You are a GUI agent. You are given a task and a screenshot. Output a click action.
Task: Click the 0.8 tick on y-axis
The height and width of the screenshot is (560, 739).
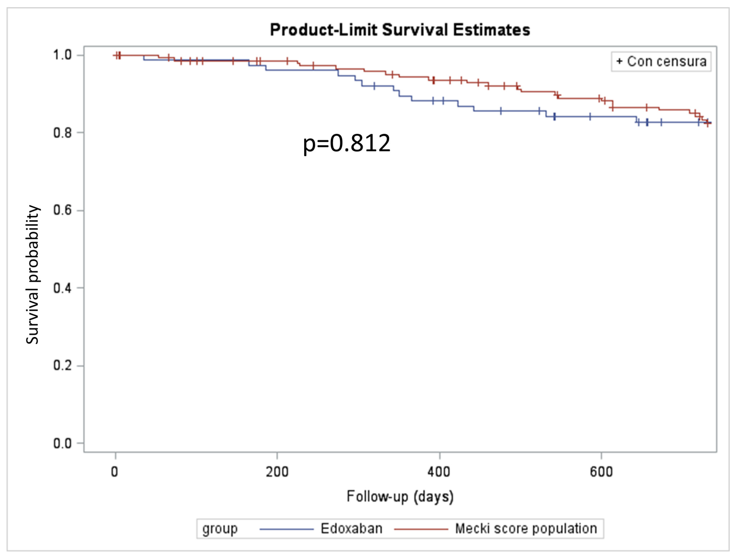pos(62,133)
